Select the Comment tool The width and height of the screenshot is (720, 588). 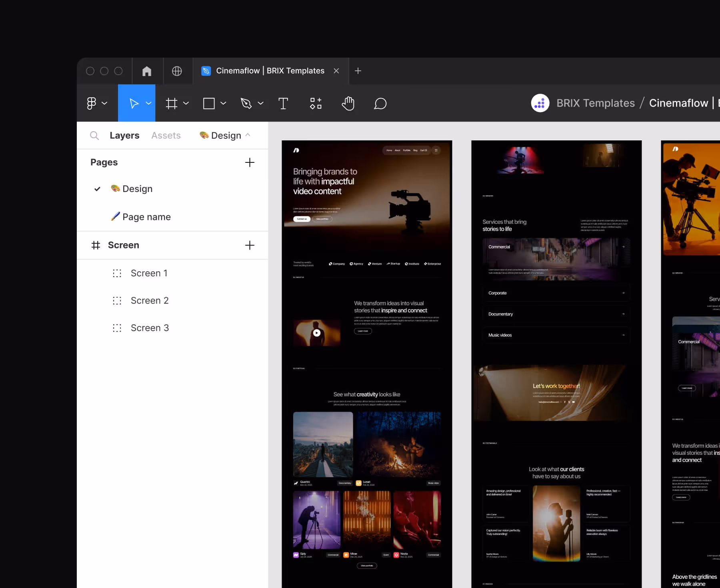coord(380,103)
